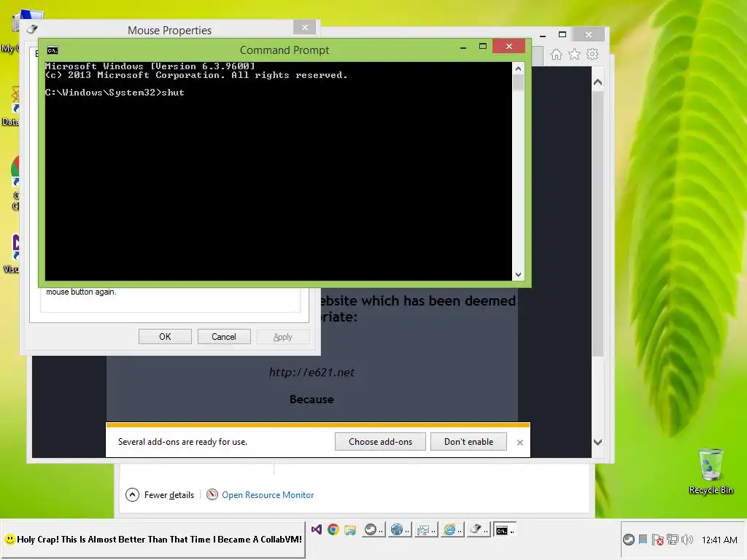Click the Command Prompt shut command line
747x560 pixels.
(x=115, y=93)
